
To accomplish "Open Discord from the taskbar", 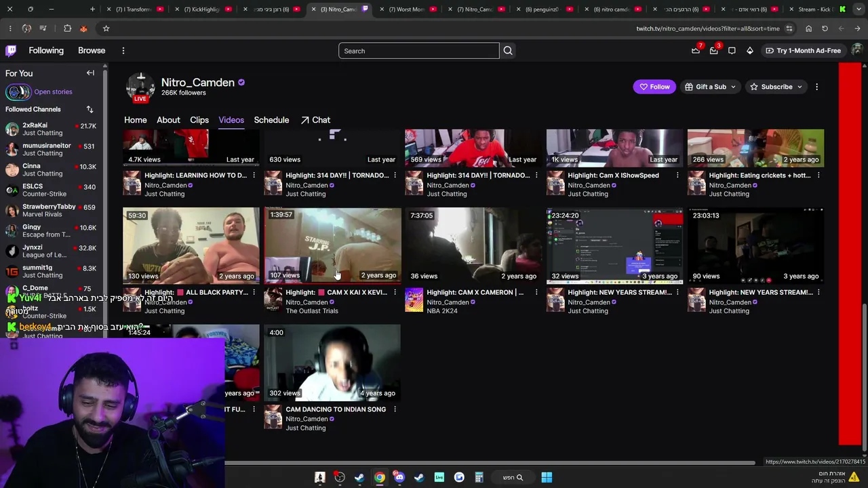I will pyautogui.click(x=399, y=477).
